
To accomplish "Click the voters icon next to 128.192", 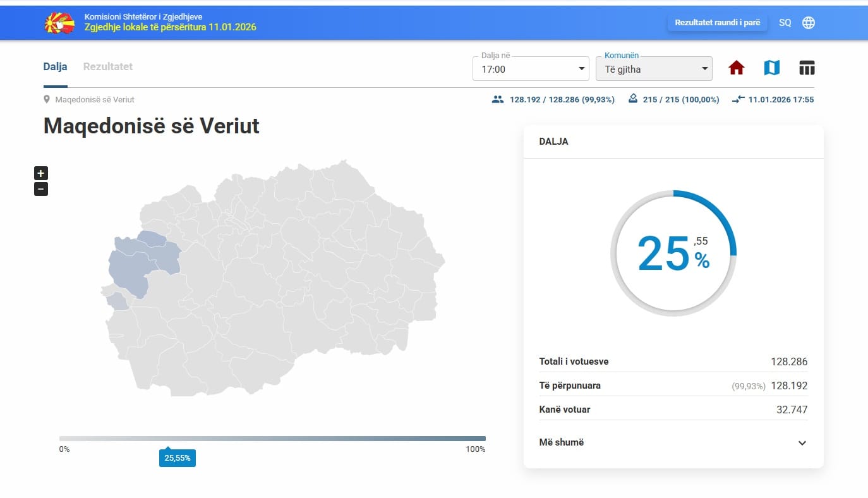I will point(499,99).
